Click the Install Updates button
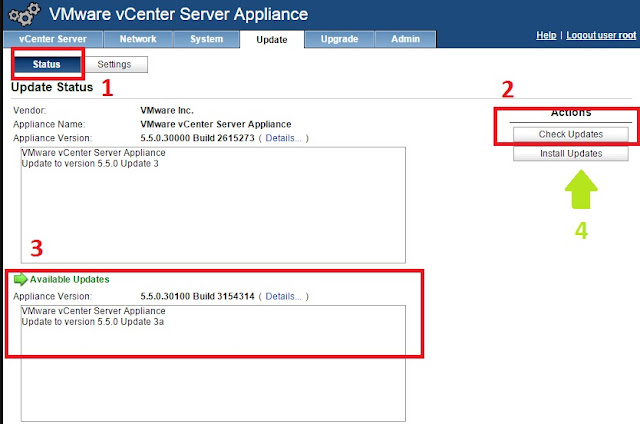 coord(571,153)
